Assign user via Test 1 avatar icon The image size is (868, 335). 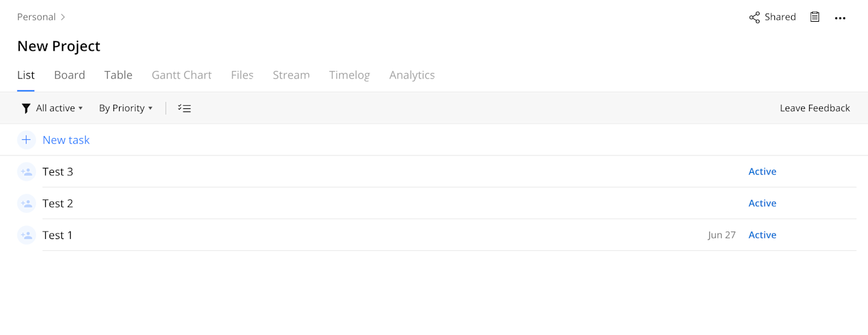click(27, 235)
